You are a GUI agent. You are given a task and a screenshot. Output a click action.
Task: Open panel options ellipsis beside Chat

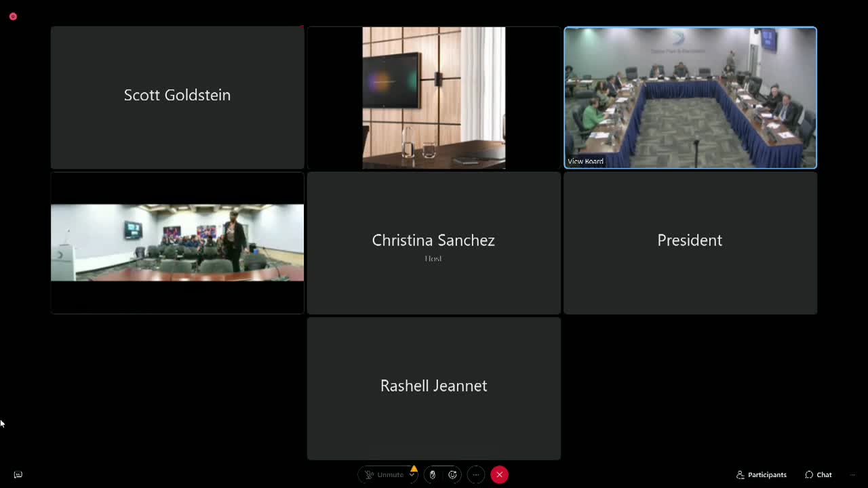(852, 474)
